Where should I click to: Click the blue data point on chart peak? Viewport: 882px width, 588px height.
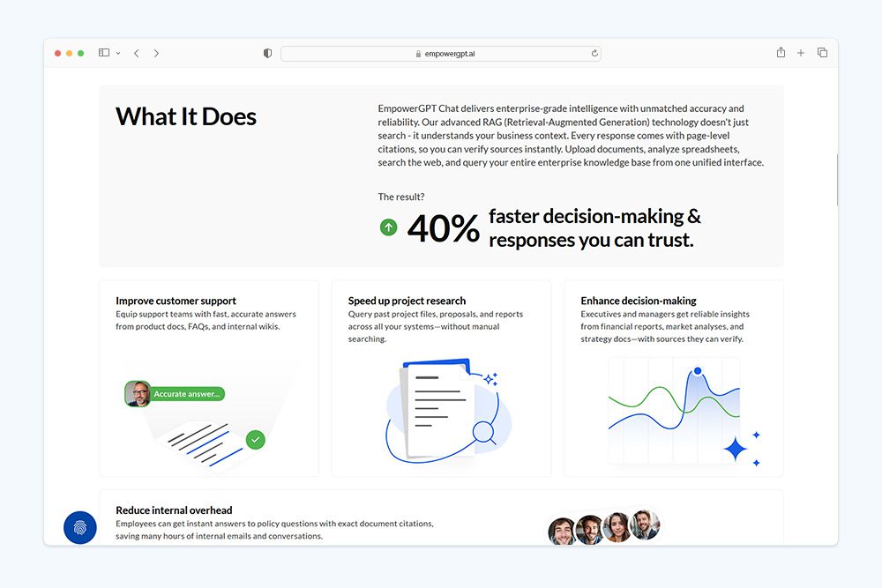click(698, 371)
